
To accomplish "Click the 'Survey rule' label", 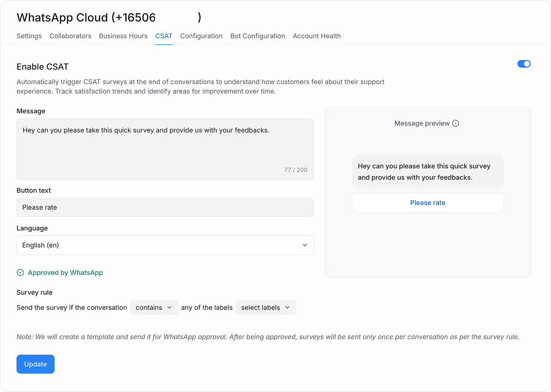I will click(x=34, y=292).
